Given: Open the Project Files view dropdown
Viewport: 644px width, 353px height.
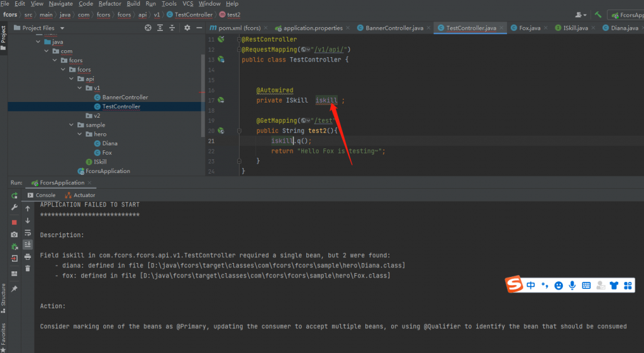Looking at the screenshot, I should click(x=62, y=28).
